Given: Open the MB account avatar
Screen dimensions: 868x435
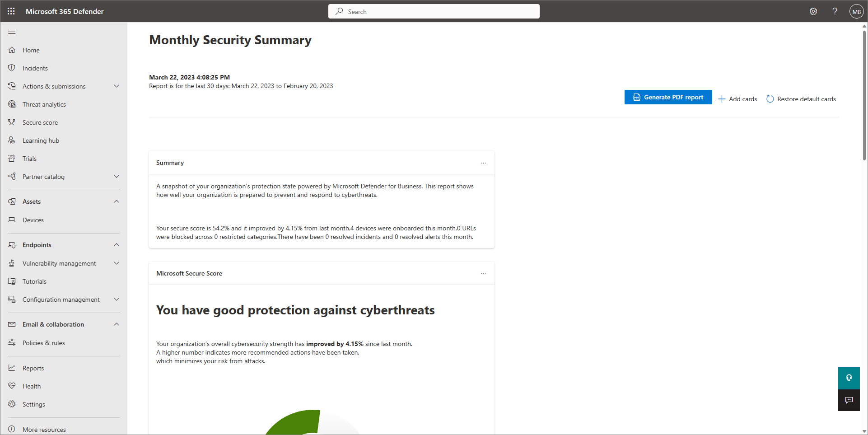Looking at the screenshot, I should tap(856, 12).
